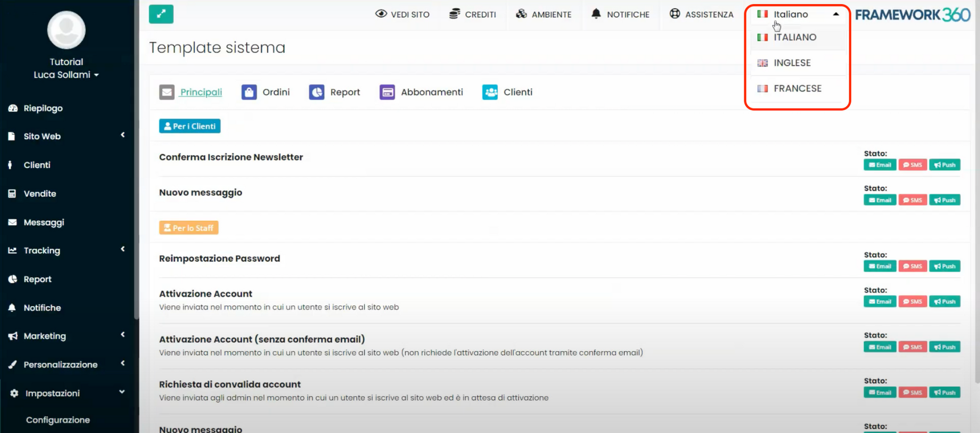Open the Luca Sollami user menu

point(66,75)
